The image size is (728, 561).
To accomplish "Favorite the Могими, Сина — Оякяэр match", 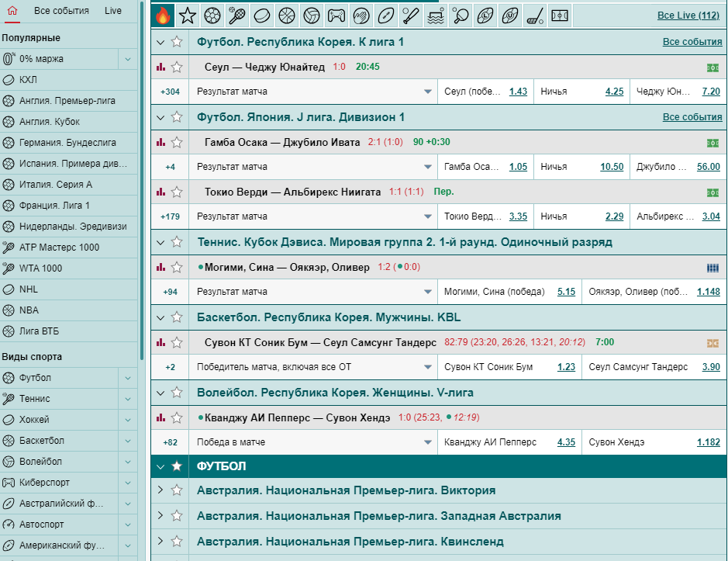I will [177, 267].
